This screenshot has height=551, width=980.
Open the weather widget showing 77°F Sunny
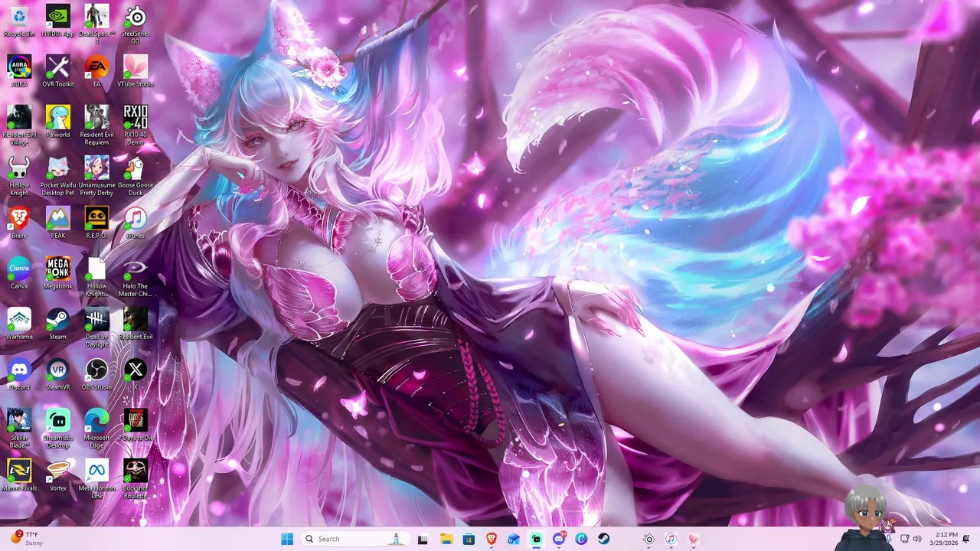tap(25, 538)
